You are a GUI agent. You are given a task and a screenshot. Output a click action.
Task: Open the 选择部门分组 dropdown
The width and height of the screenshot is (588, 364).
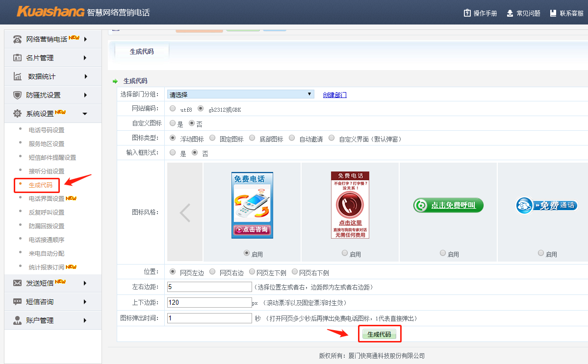pyautogui.click(x=240, y=94)
